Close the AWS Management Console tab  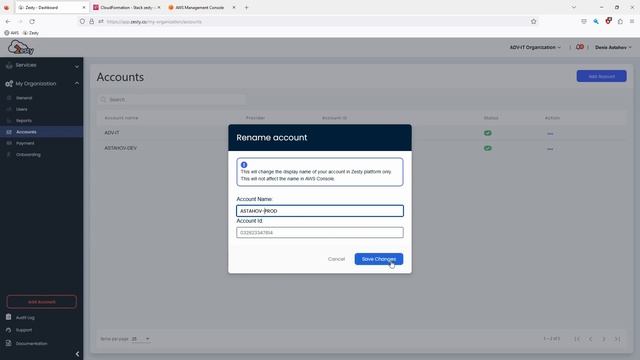click(234, 7)
